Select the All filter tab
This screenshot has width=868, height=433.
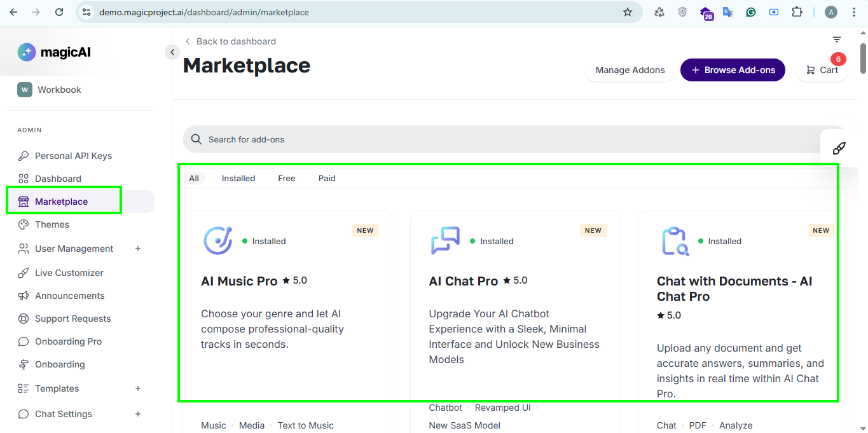click(x=194, y=178)
